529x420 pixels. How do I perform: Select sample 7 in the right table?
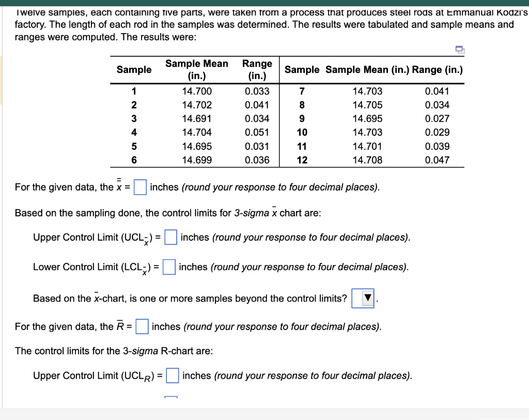coord(302,91)
